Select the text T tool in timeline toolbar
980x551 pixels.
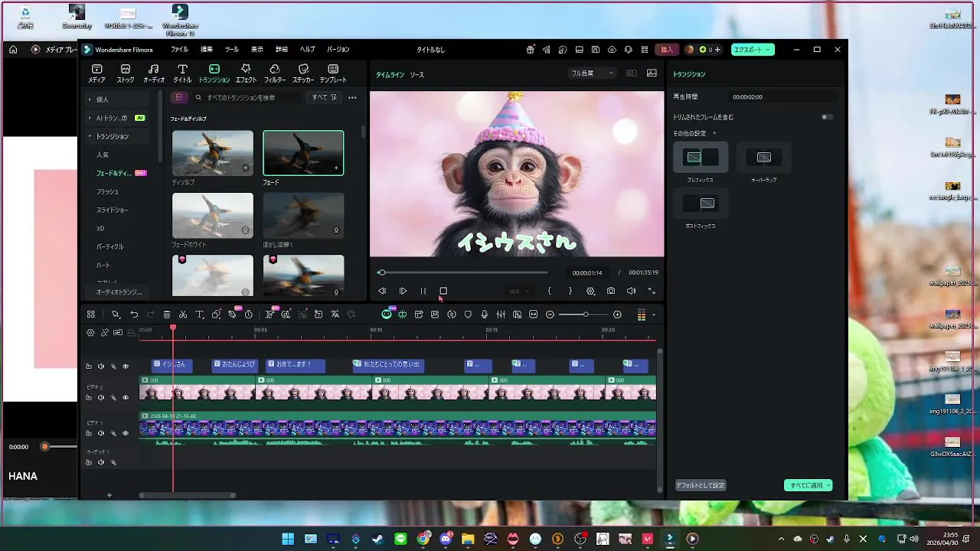[x=199, y=315]
